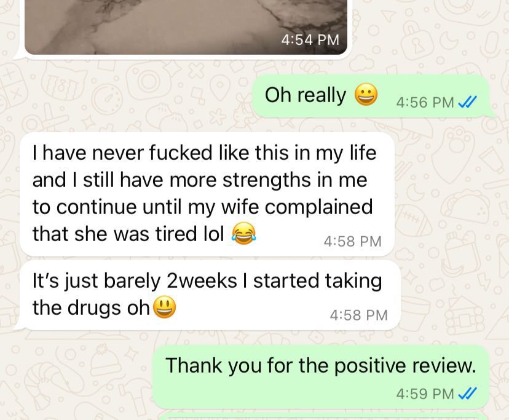
Task: Tap the text 'wife complained' in the message
Action: [x=297, y=207]
